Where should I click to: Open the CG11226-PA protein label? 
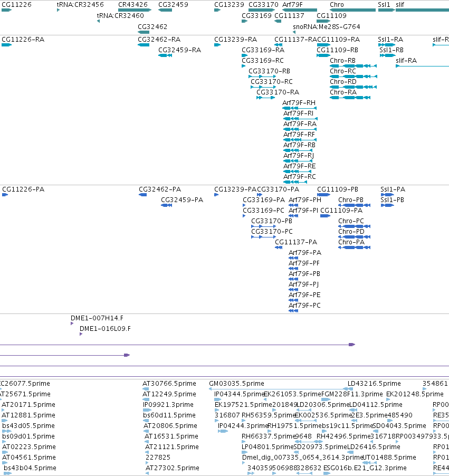23,189
